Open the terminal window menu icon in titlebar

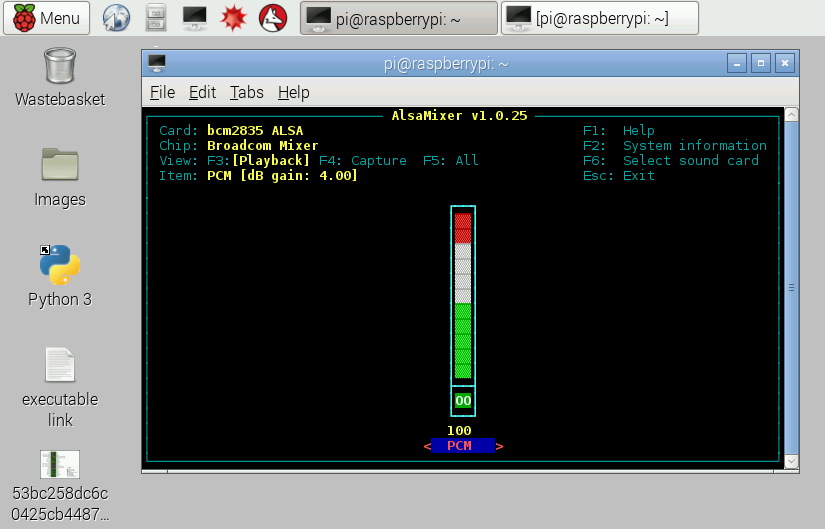click(156, 63)
